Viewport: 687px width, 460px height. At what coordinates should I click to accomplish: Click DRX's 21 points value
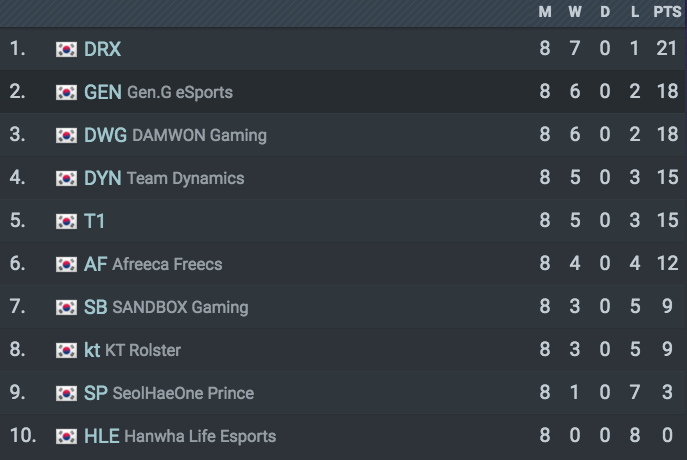pyautogui.click(x=666, y=48)
